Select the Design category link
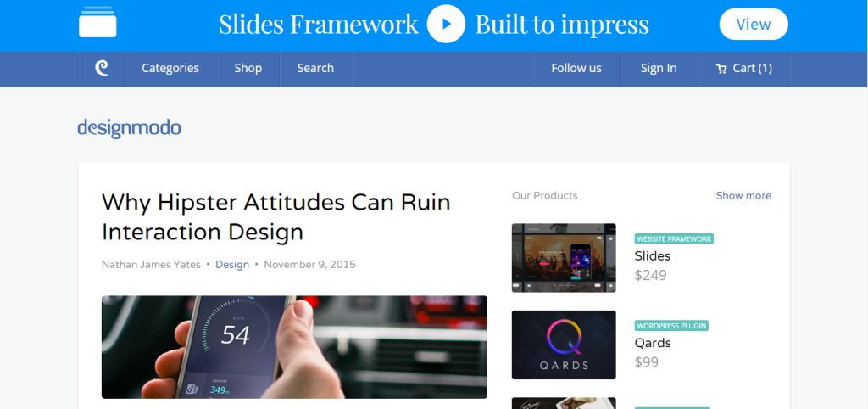 click(x=232, y=265)
